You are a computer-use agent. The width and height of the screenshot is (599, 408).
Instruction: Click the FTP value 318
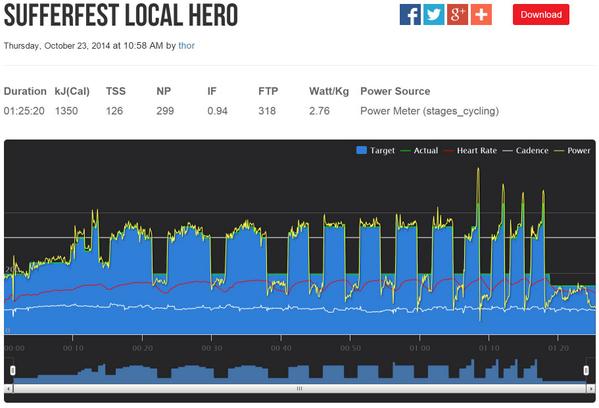pyautogui.click(x=267, y=111)
